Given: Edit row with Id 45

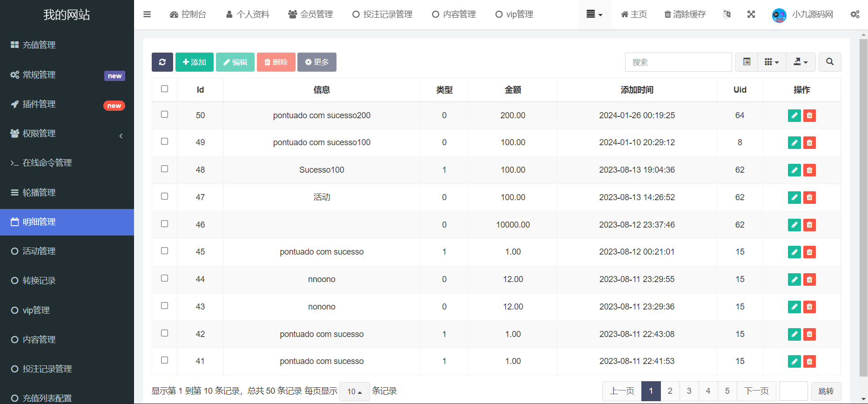Looking at the screenshot, I should (x=794, y=252).
